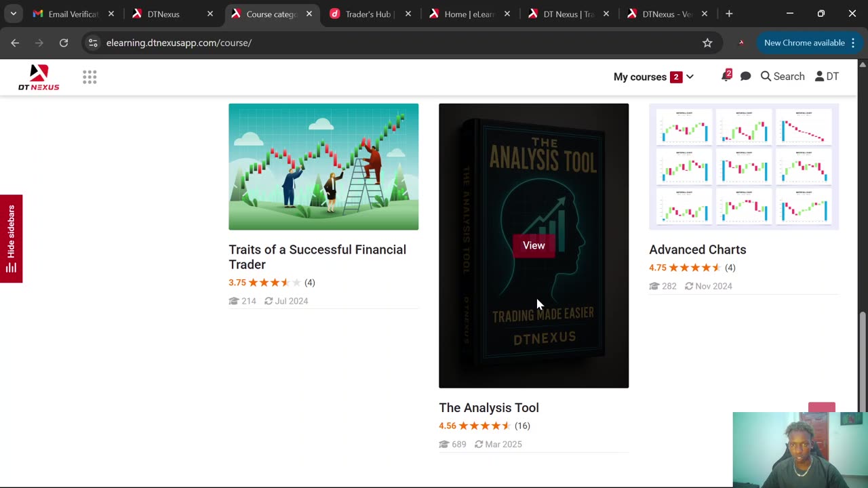Image resolution: width=868 pixels, height=488 pixels.
Task: Open the Advanced Charts course title
Action: [698, 249]
